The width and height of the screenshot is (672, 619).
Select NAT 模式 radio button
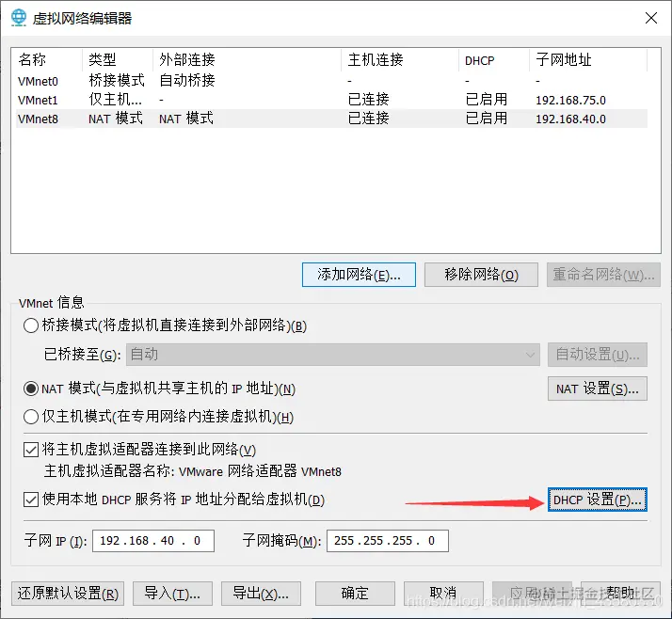pos(31,389)
